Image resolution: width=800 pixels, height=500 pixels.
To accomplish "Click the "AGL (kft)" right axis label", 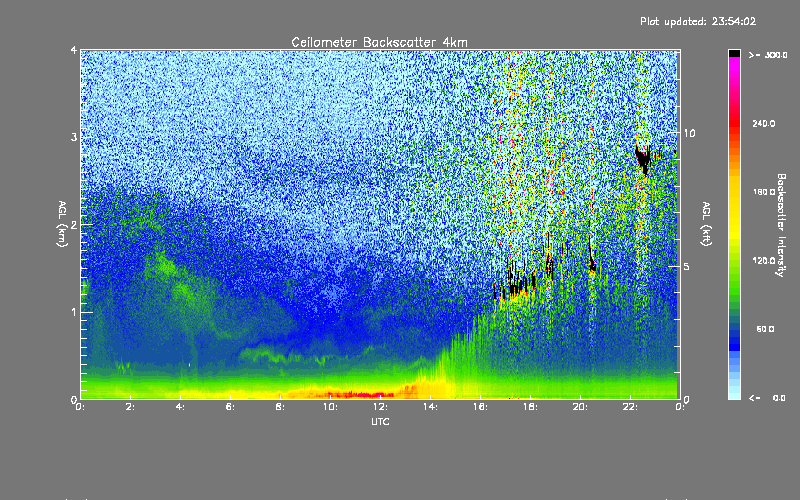I will tap(706, 224).
